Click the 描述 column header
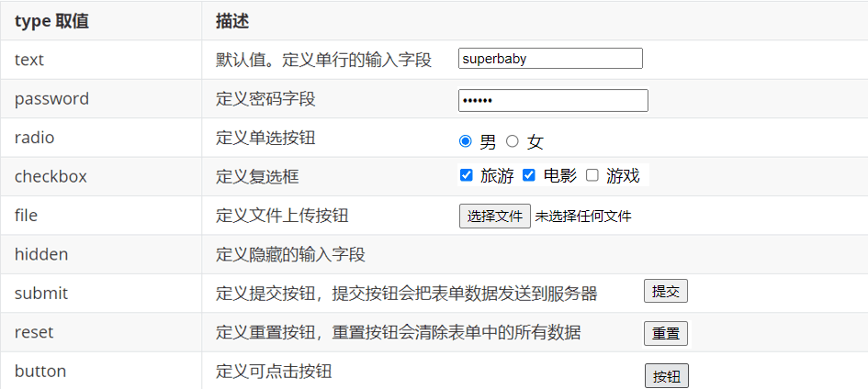 click(x=232, y=21)
